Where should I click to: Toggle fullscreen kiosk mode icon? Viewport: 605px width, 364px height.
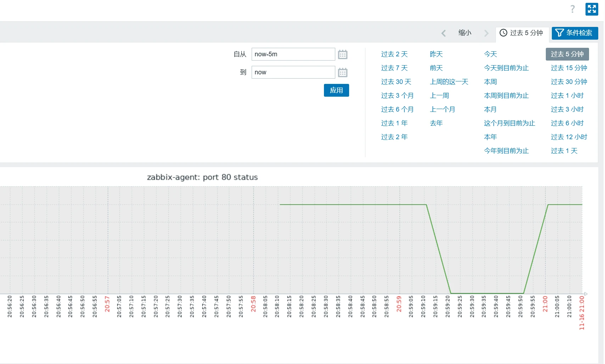(592, 9)
